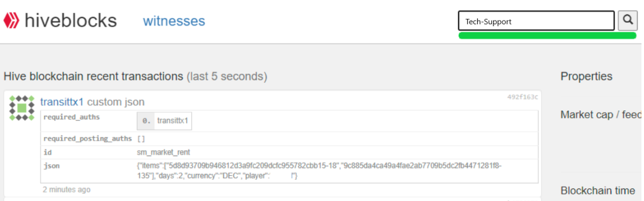Go to hiveblocks home via title text
Image resolution: width=644 pixels, height=201 pixels.
70,21
